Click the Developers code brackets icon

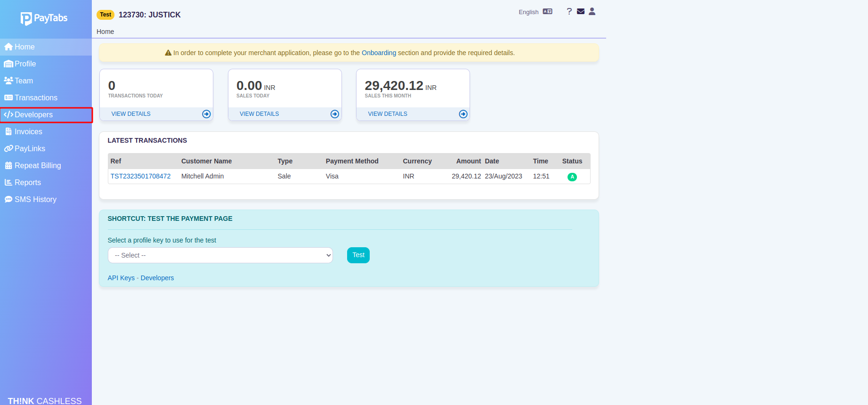pyautogui.click(x=8, y=114)
